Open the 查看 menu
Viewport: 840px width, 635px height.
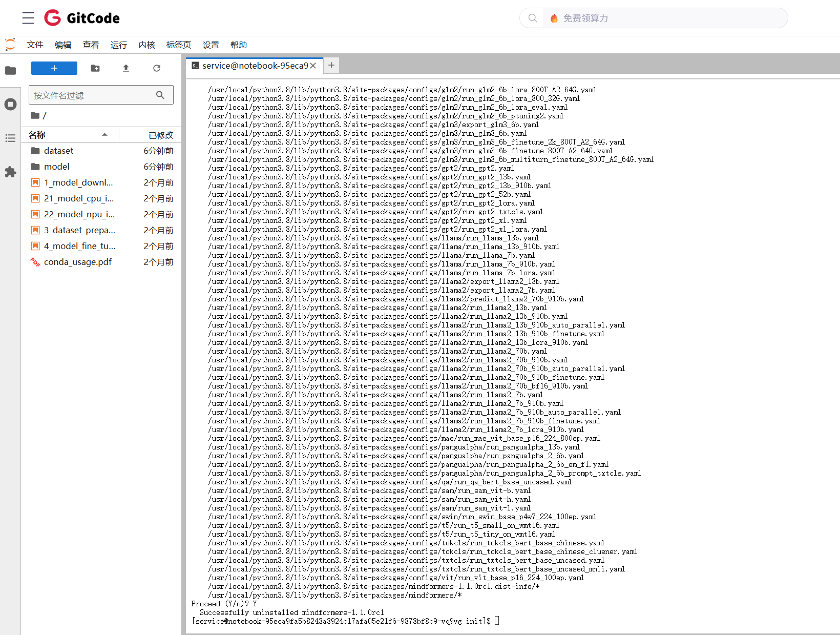point(91,45)
